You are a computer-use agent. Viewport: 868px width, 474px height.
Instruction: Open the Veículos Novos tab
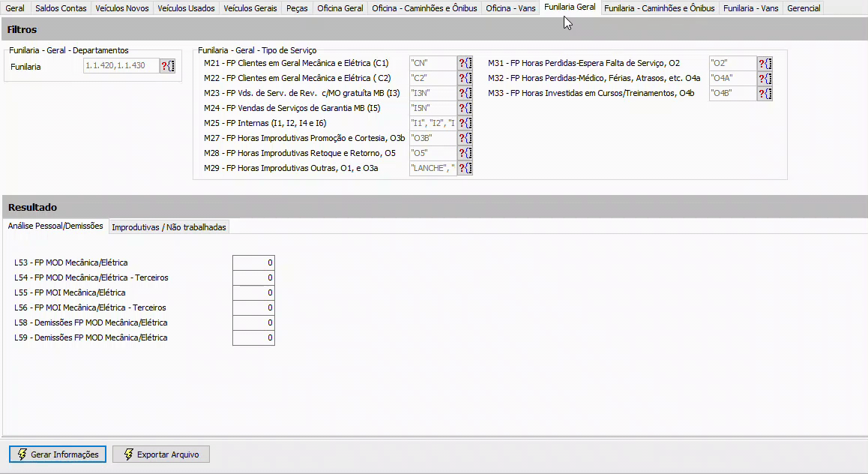pos(121,8)
